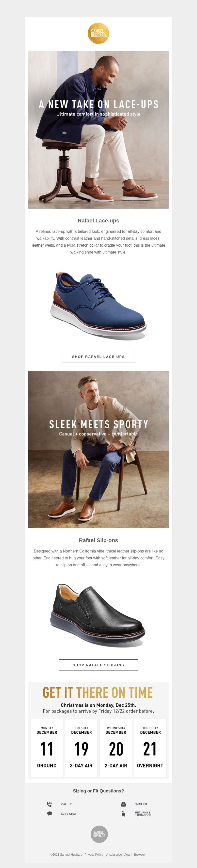Click the December 21 Overnight shipping card
The height and width of the screenshot is (868, 197).
(150, 748)
